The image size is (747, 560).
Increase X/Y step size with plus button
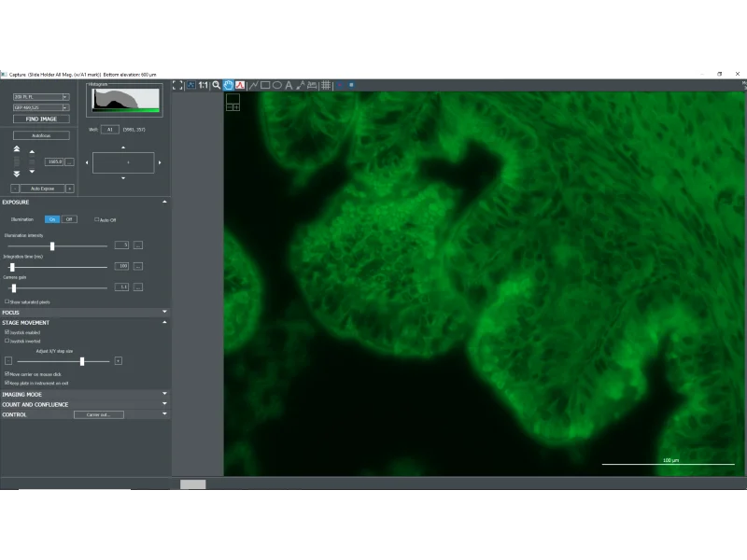[x=119, y=361]
